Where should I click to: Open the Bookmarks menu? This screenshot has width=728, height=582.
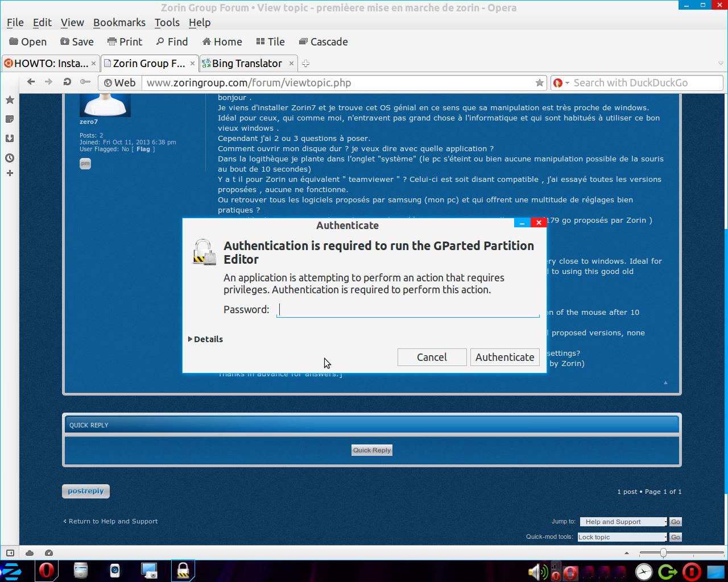click(119, 23)
